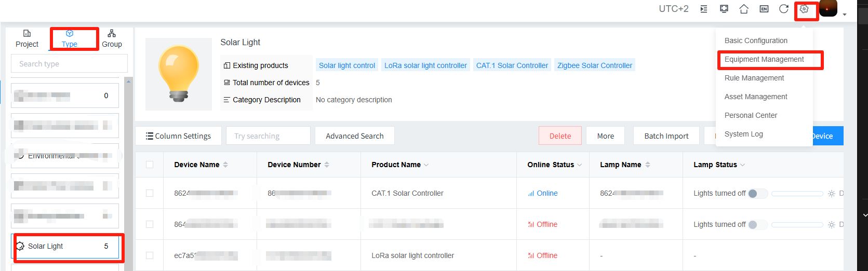This screenshot has width=868, height=271.
Task: Click the user avatar picture
Action: tap(828, 8)
